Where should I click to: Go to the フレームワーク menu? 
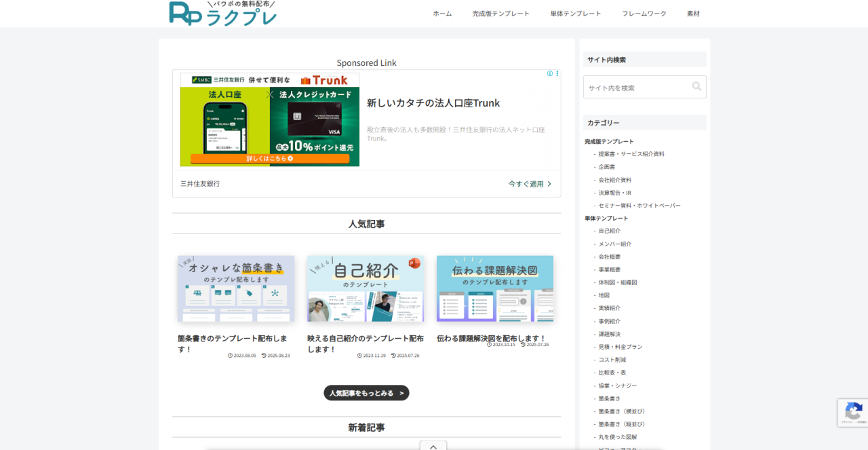(x=644, y=14)
